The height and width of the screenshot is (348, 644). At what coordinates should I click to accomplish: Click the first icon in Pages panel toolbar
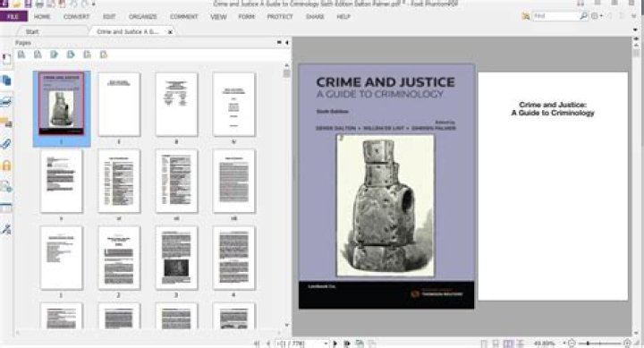tap(21, 55)
